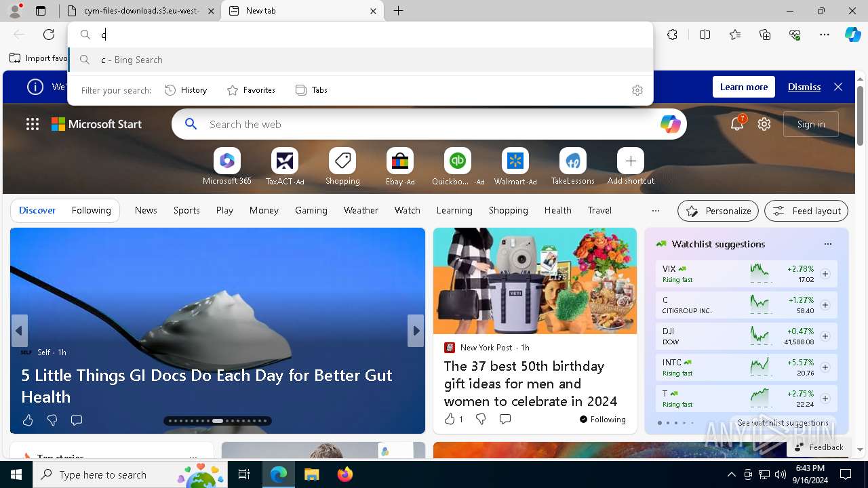Open address bar search settings gear

click(637, 90)
